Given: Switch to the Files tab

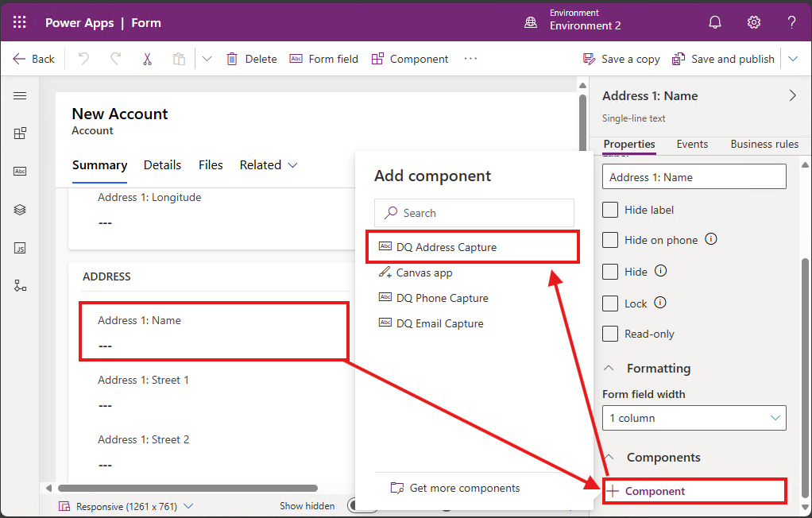Looking at the screenshot, I should pyautogui.click(x=211, y=165).
